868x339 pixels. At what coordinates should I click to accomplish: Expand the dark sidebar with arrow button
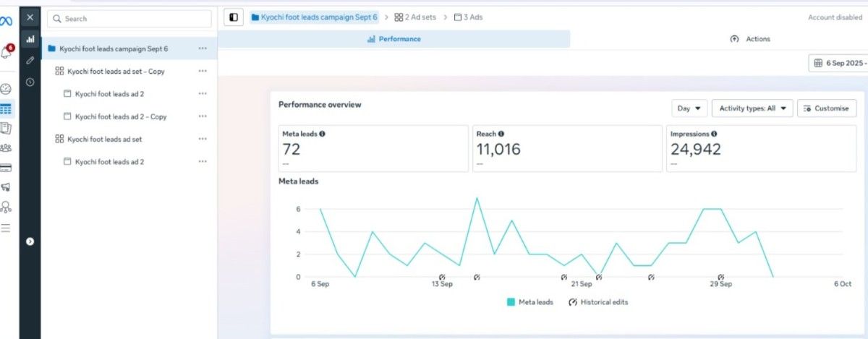[30, 241]
